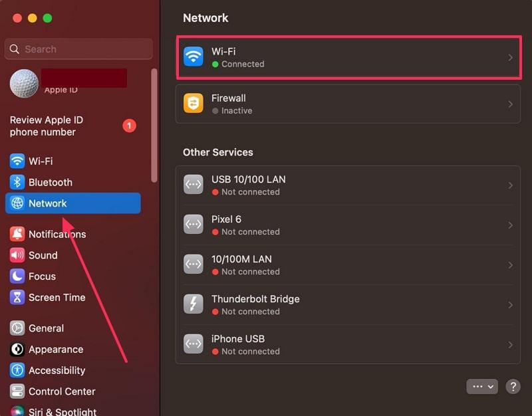This screenshot has height=416, width=532.
Task: Click the Accessibility icon in sidebar
Action: coord(17,371)
